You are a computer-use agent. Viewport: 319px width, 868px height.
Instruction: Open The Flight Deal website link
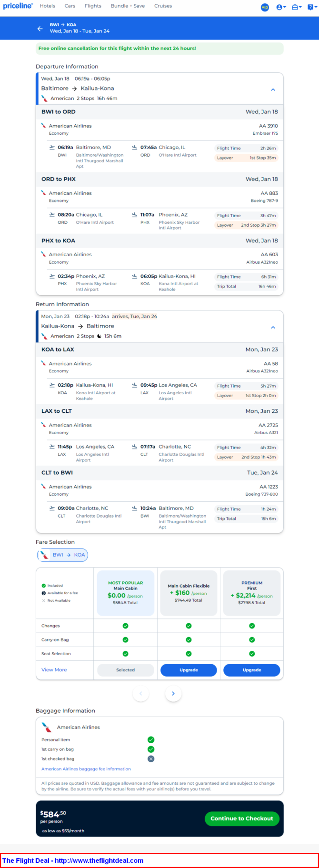point(73,860)
